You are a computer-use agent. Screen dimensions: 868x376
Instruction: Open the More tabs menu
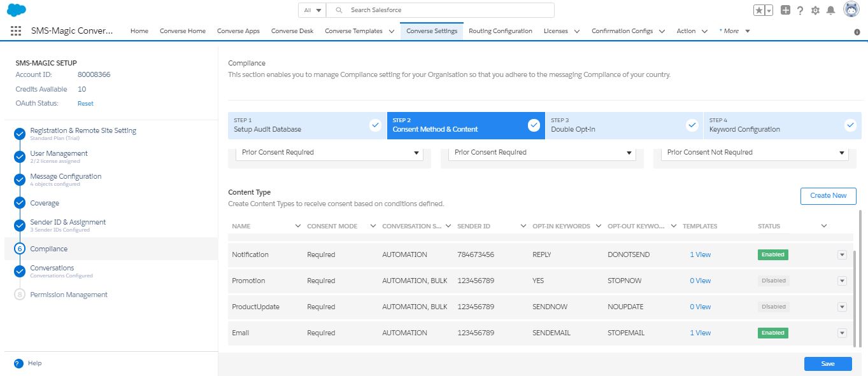click(x=734, y=31)
